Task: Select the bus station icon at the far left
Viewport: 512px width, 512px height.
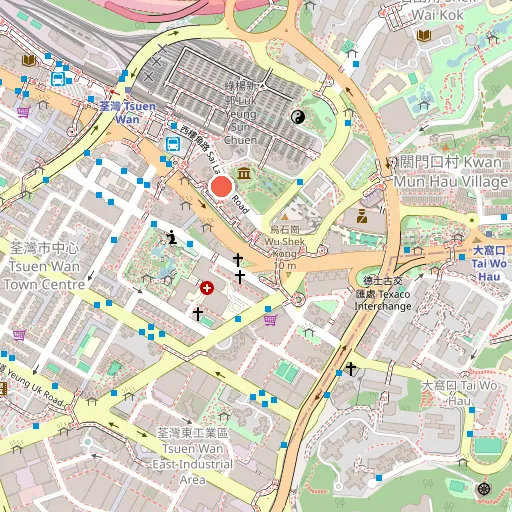Action: (x=58, y=79)
